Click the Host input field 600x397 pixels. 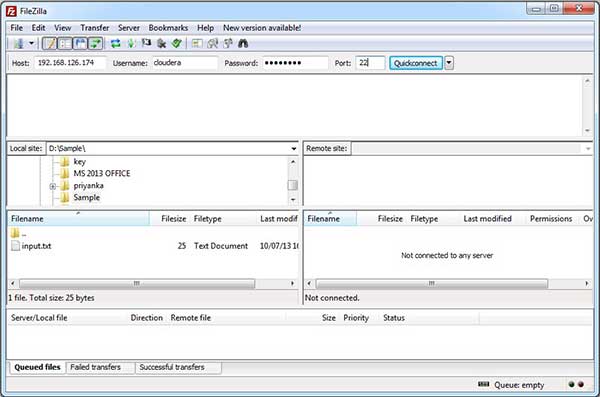tap(70, 63)
